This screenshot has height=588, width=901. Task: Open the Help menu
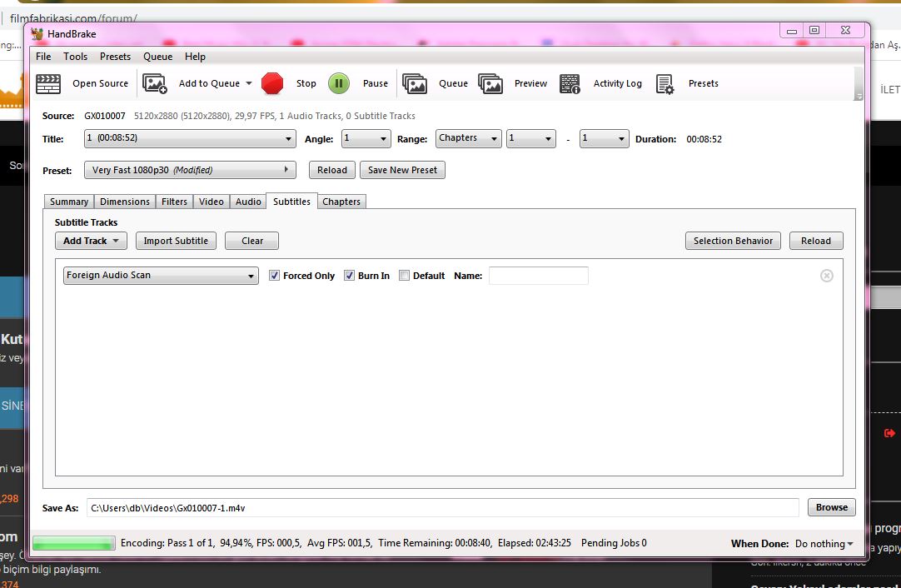pos(195,57)
